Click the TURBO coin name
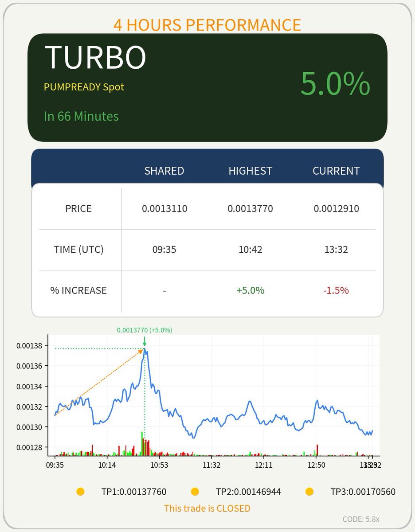The width and height of the screenshot is (415, 532). coord(95,57)
